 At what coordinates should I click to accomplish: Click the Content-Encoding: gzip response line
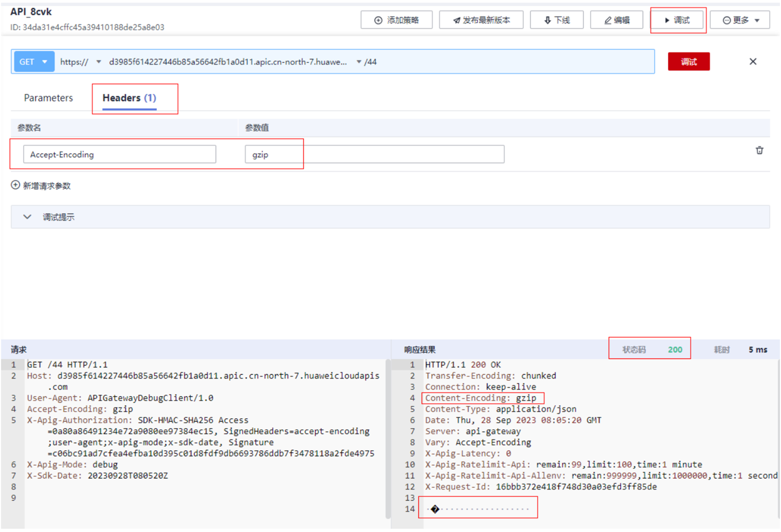[481, 398]
